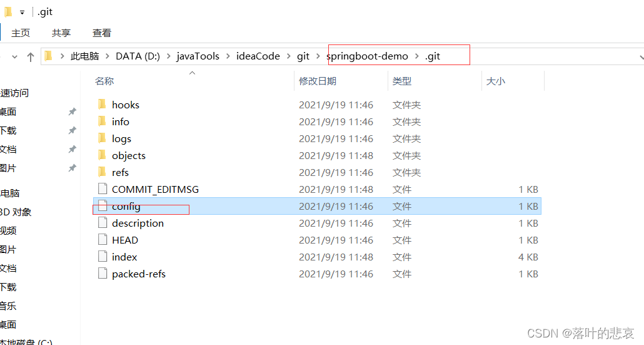
Task: Select the hooks folder name
Action: coord(126,105)
